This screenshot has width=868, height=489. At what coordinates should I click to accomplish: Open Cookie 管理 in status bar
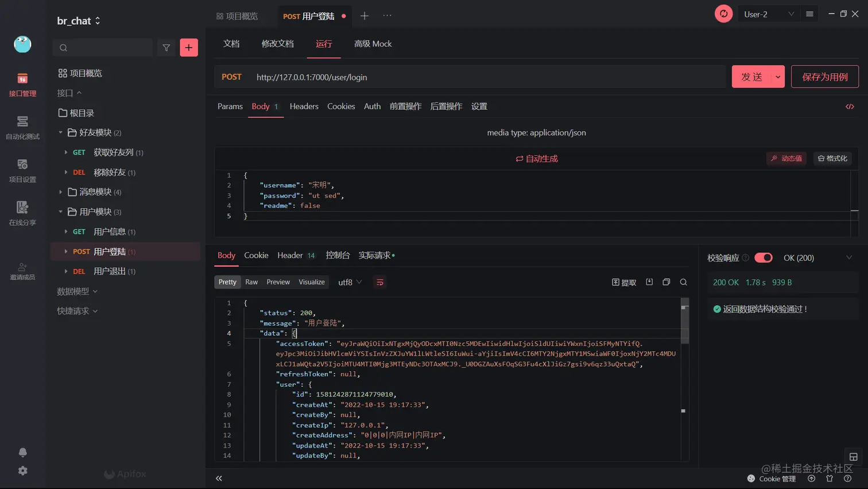772,479
